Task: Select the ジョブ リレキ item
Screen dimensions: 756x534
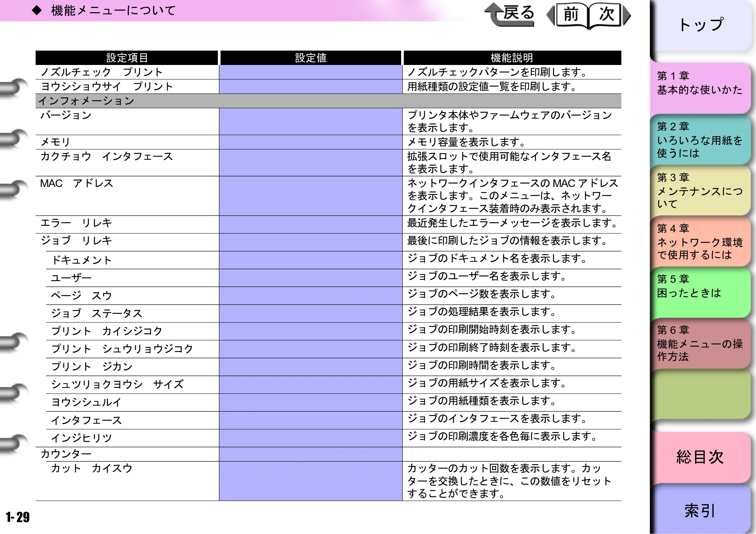Action: [x=76, y=241]
